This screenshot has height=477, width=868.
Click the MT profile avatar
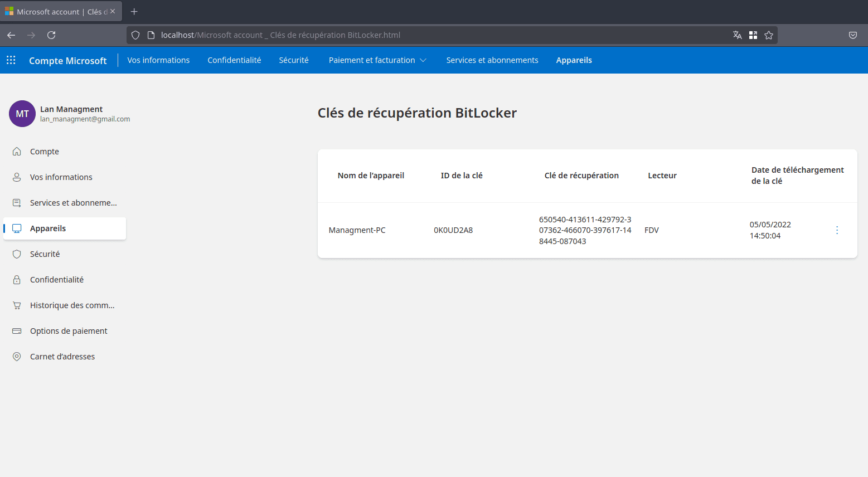22,114
